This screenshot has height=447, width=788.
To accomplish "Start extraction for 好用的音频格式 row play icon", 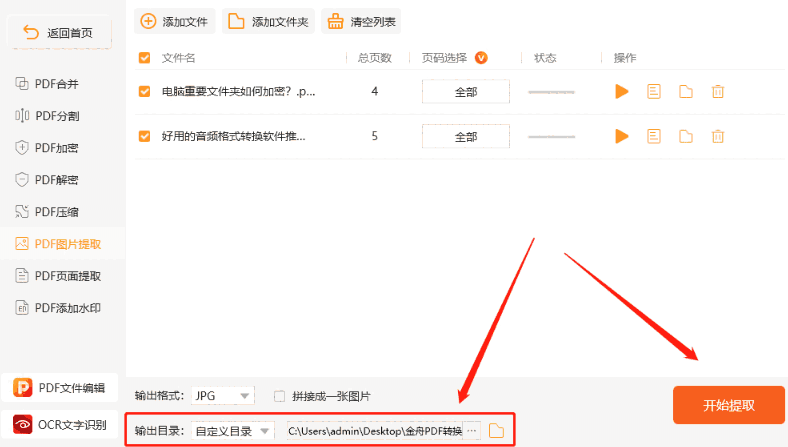I will [x=622, y=136].
